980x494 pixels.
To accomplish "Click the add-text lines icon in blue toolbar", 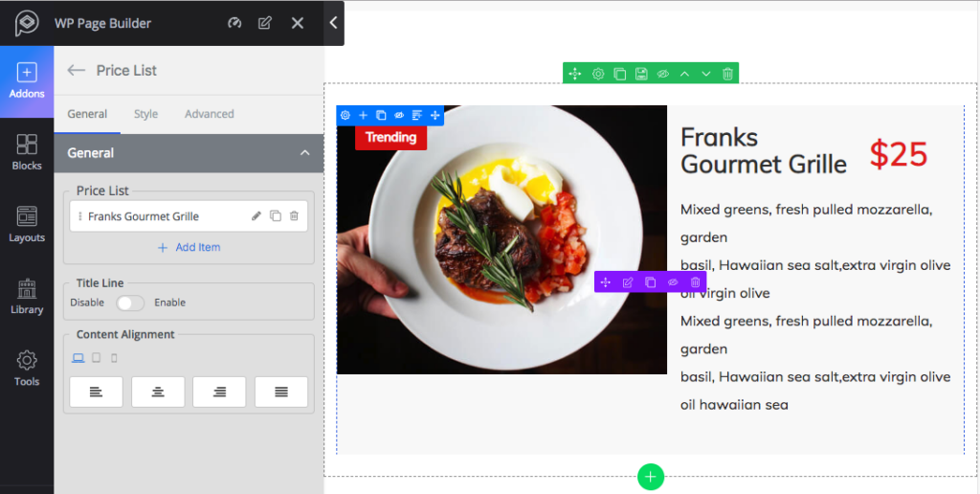I will (417, 115).
